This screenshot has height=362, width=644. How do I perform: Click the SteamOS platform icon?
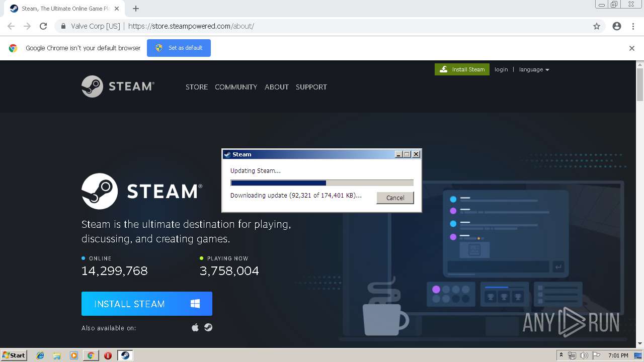click(x=208, y=328)
